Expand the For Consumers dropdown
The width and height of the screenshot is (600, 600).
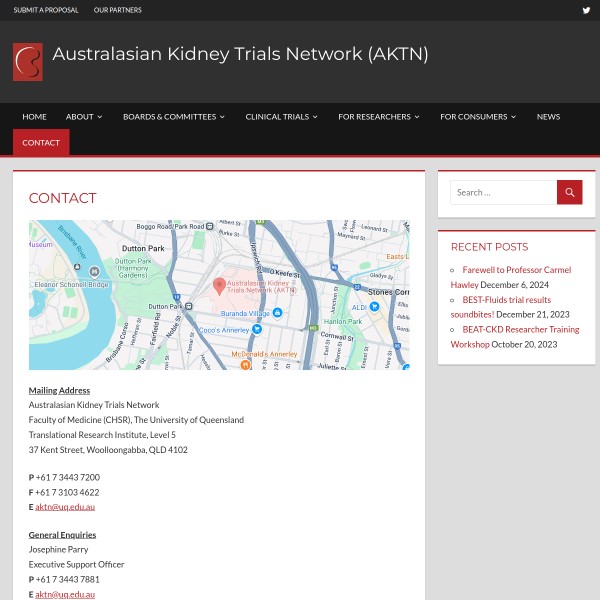pyautogui.click(x=478, y=117)
